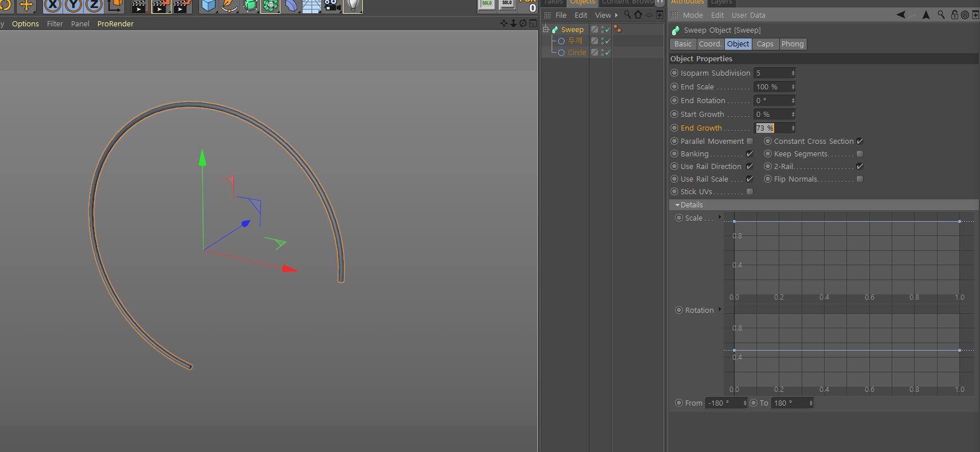Click the Camera object icon
The width and height of the screenshot is (980, 452).
[x=332, y=6]
